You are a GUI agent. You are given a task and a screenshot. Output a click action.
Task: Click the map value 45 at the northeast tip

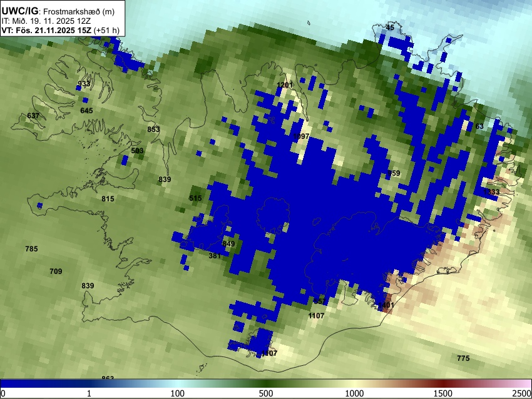(x=390, y=28)
